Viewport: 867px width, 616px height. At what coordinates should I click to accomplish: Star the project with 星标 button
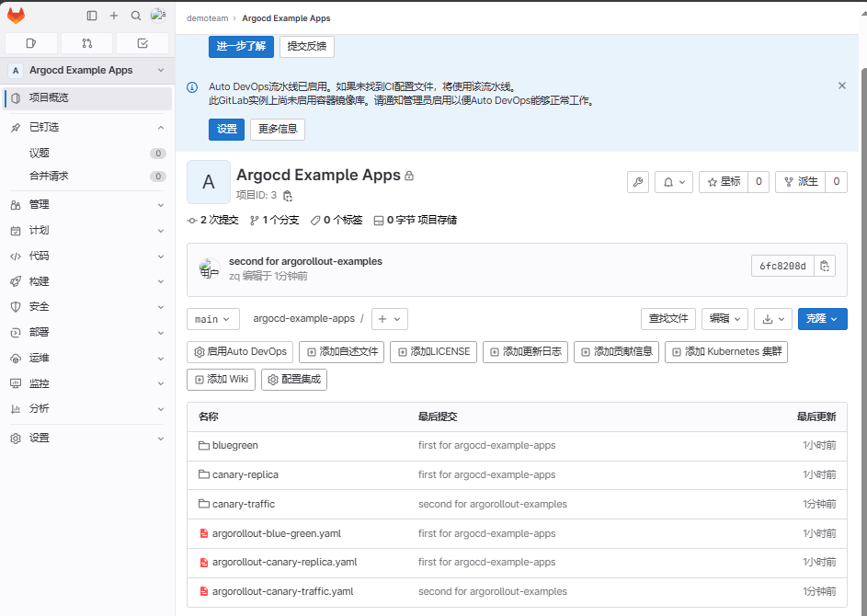(x=724, y=182)
